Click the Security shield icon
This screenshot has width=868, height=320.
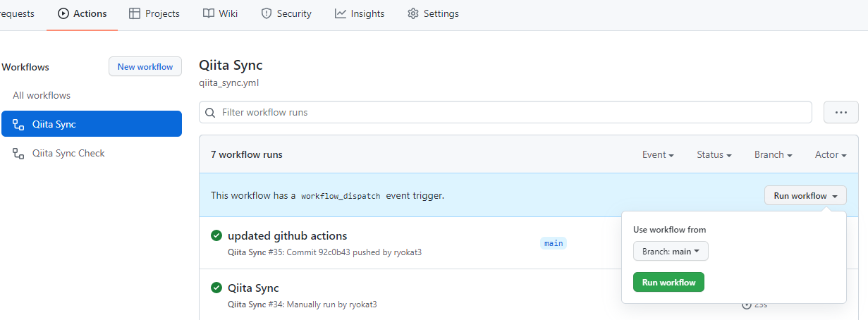267,13
